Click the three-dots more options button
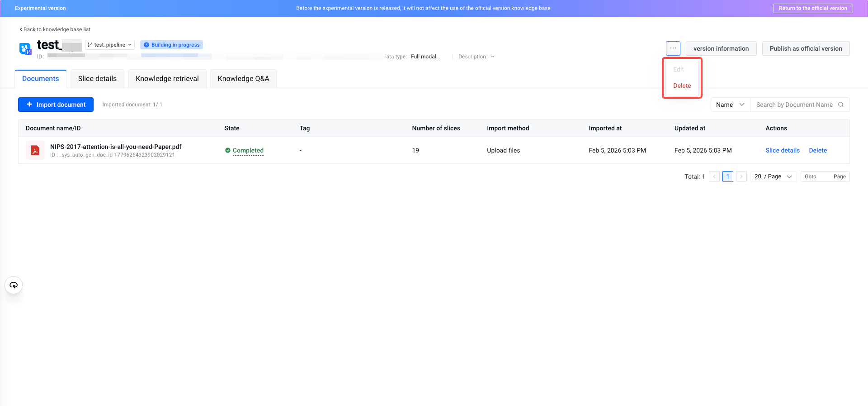The image size is (868, 406). click(673, 48)
